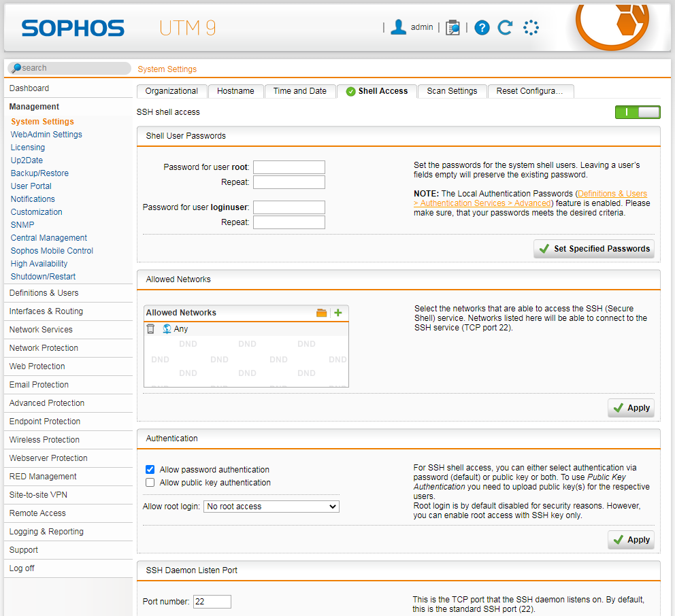This screenshot has height=616, width=675.
Task: Open Sophos Mobile Control
Action: tap(52, 251)
